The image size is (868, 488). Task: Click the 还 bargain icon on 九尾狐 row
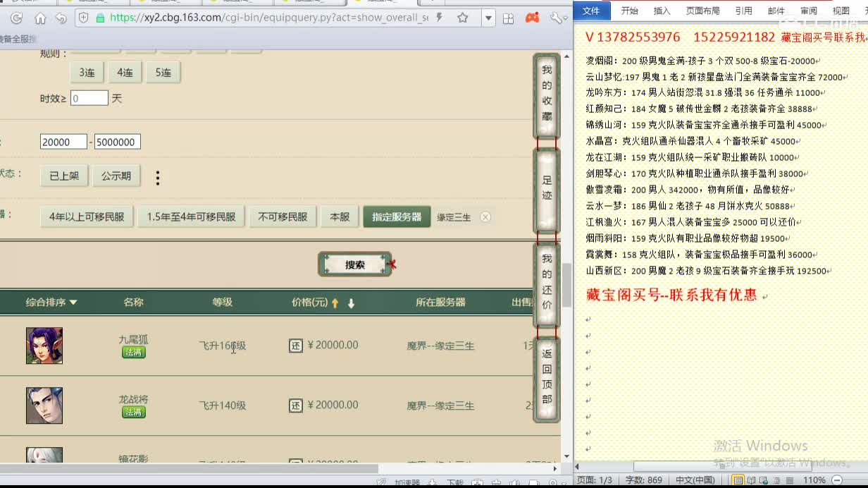296,346
